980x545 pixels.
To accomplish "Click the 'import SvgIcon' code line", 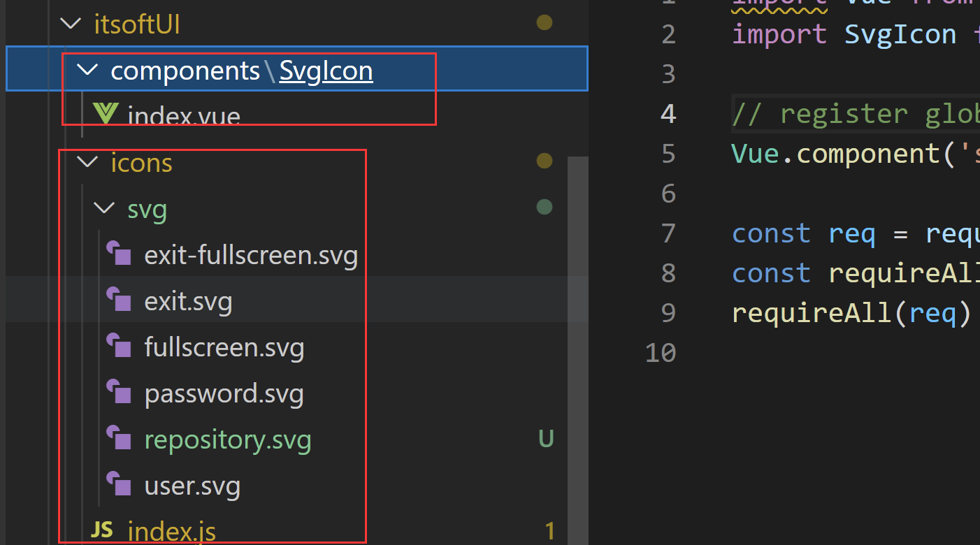I will pos(856,34).
